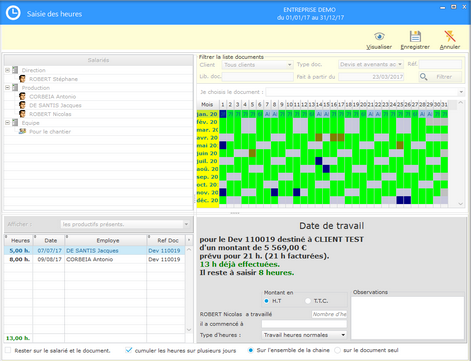Select Pour le chantier in the tree
The width and height of the screenshot is (471, 361).
[x=50, y=131]
